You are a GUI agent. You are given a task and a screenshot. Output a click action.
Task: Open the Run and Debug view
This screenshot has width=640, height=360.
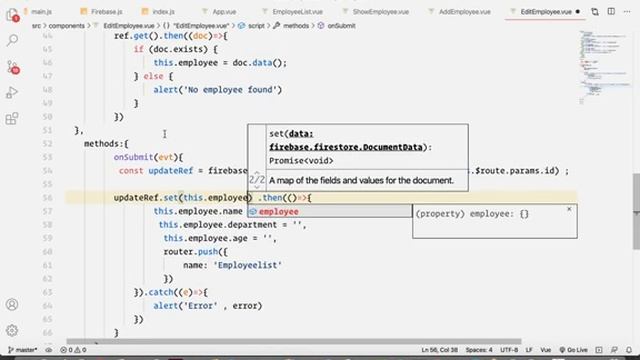click(12, 93)
